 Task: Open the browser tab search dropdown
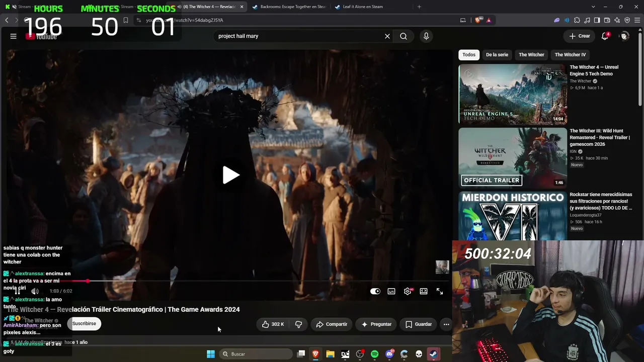click(594, 7)
